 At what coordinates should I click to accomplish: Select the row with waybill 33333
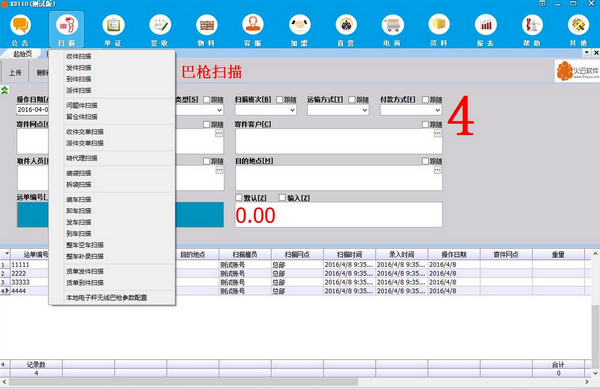coord(296,282)
